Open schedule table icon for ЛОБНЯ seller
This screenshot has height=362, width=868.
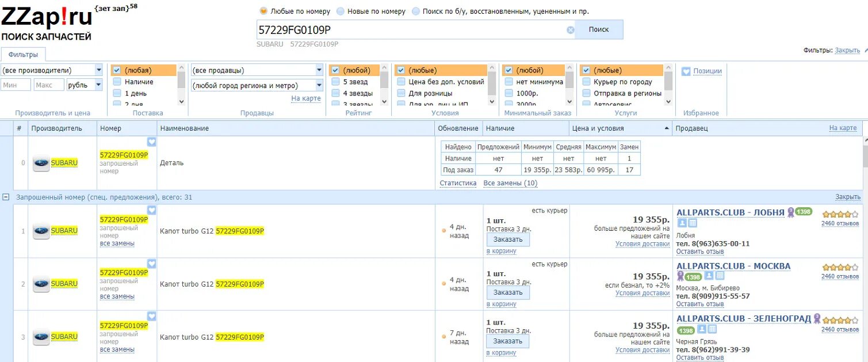693,223
